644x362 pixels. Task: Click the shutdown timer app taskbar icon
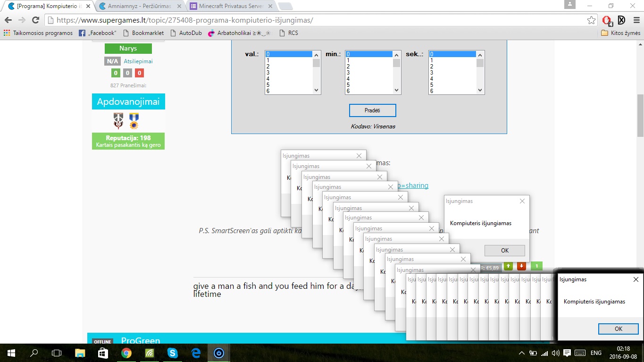(x=219, y=353)
